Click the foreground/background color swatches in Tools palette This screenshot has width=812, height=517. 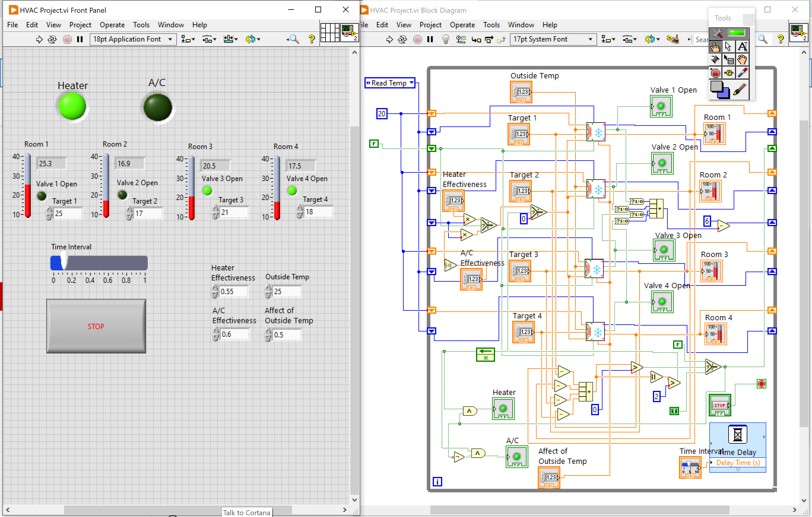tap(720, 90)
